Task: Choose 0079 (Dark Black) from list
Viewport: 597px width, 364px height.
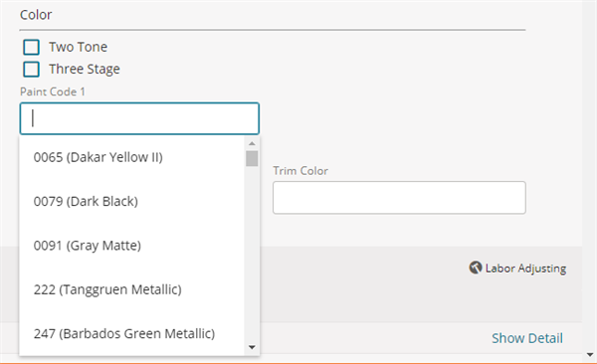Action: (x=131, y=202)
